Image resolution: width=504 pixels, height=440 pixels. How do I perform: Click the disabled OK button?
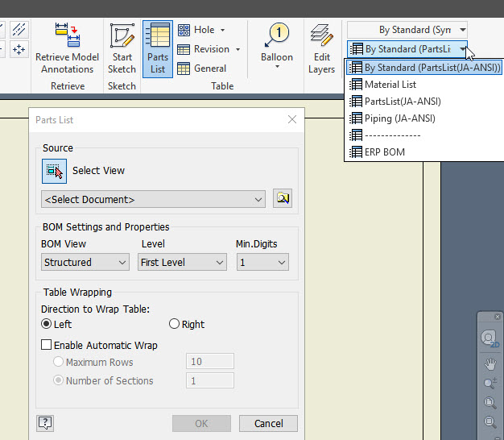tap(201, 423)
